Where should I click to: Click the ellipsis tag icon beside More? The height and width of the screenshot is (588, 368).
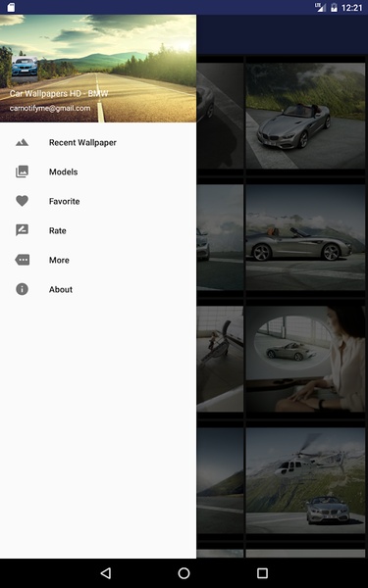[23, 260]
